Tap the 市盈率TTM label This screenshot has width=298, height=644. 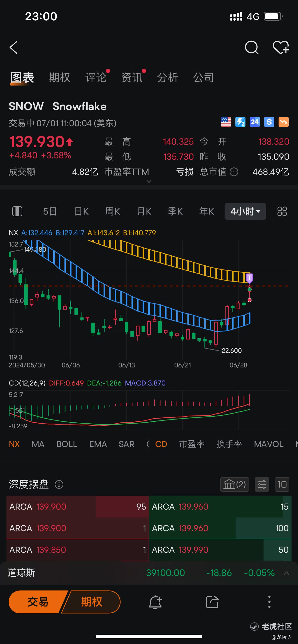pyautogui.click(x=126, y=172)
